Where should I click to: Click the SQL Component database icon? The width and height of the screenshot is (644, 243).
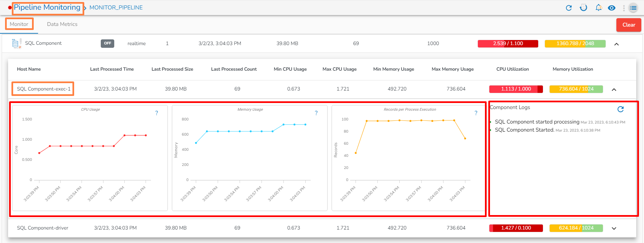coord(16,43)
